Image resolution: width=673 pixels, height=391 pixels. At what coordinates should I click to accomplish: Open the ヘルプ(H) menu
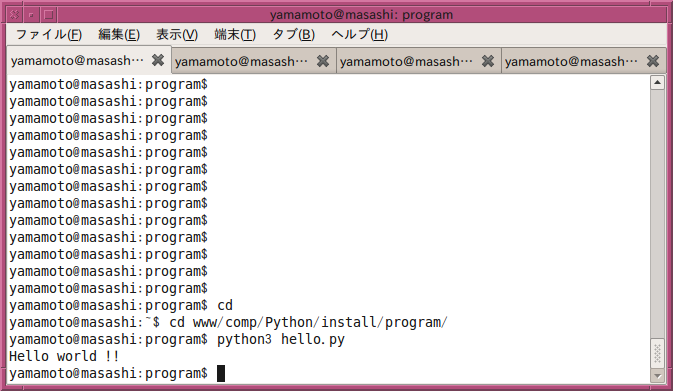(359, 34)
